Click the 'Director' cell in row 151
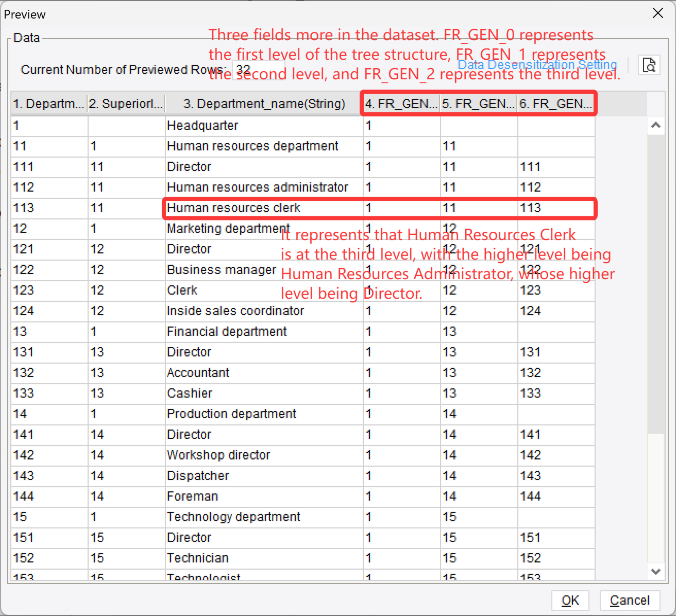676x616 pixels. 264,538
